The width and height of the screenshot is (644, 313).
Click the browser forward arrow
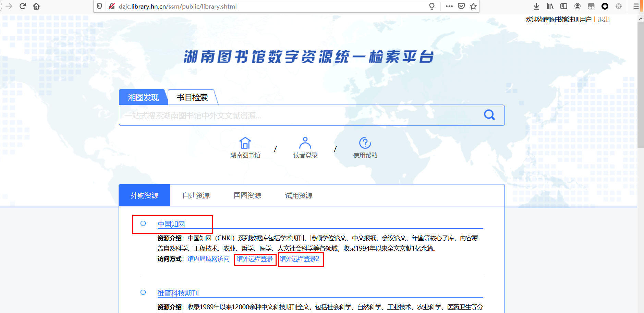click(9, 6)
